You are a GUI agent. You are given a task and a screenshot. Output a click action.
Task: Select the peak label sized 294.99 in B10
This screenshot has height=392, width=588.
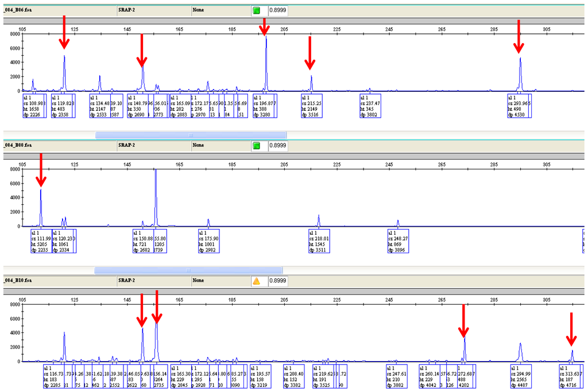pos(522,376)
